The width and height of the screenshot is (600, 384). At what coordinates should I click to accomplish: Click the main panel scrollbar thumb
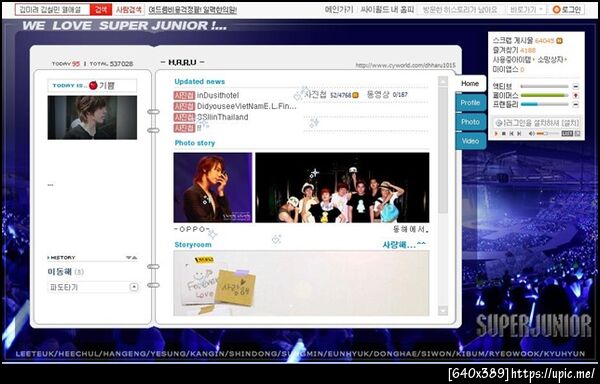(443, 150)
